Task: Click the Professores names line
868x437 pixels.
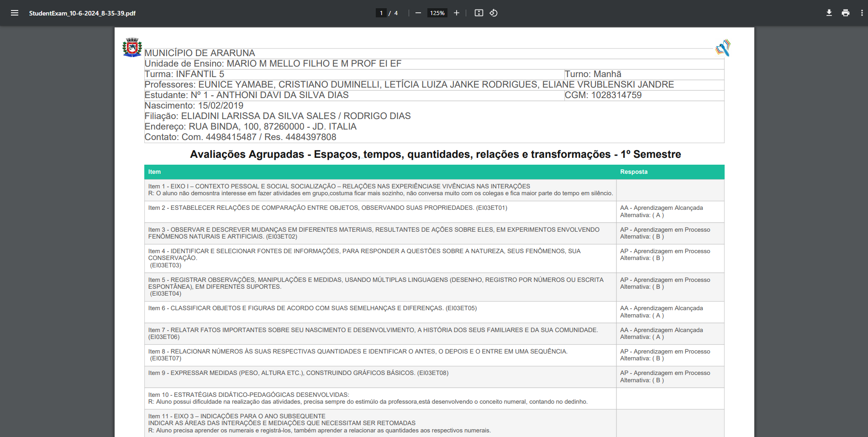Action: tap(409, 84)
